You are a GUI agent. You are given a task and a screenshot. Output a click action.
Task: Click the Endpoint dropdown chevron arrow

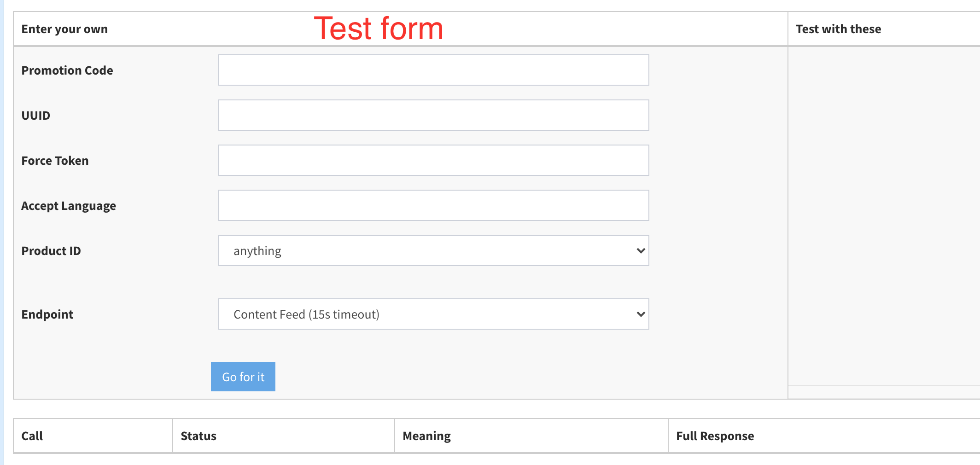[640, 314]
